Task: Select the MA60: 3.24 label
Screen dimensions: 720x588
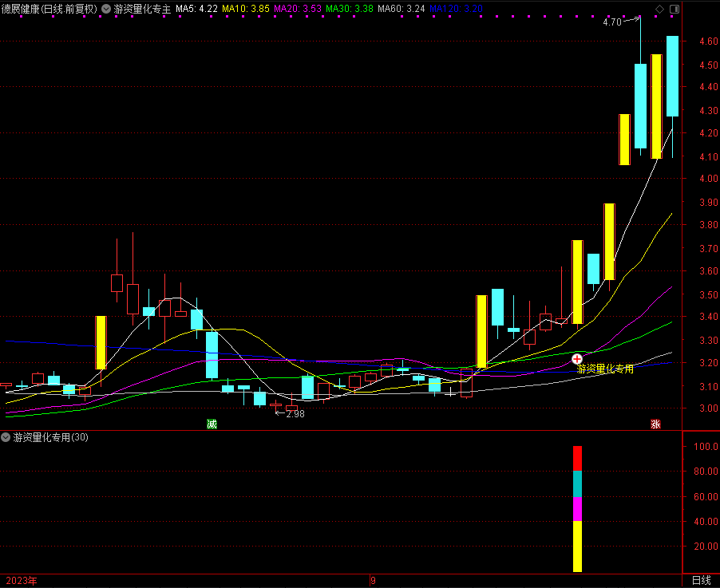Action: tap(402, 9)
